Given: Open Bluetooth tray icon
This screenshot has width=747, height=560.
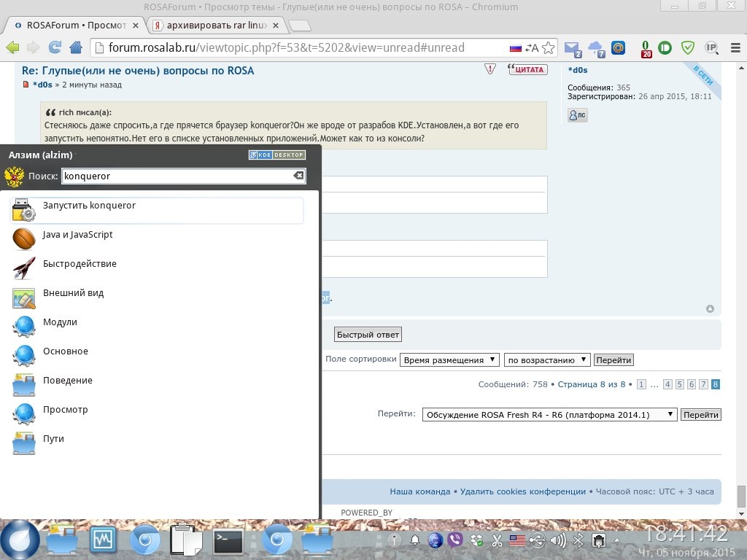Looking at the screenshot, I should (578, 540).
